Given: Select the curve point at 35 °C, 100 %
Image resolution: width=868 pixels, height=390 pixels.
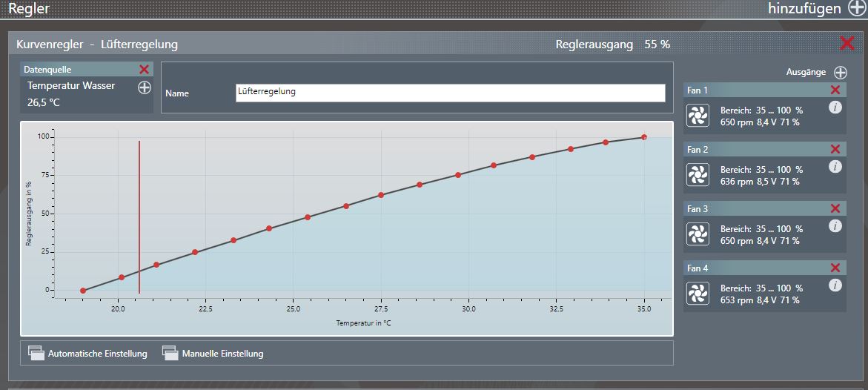Looking at the screenshot, I should (644, 137).
